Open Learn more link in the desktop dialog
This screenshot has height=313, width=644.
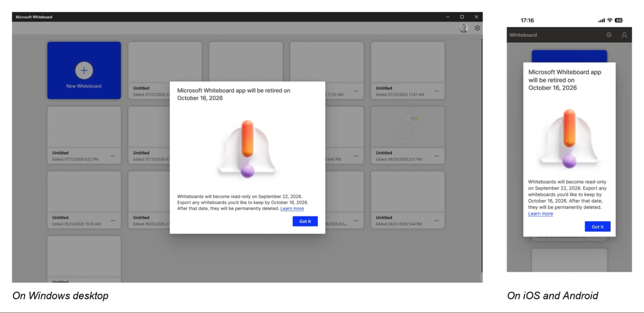[292, 209]
